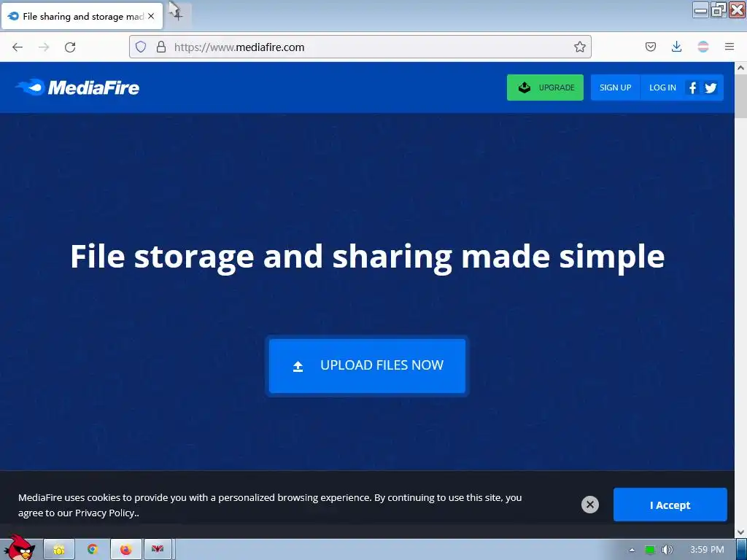747x560 pixels.
Task: Click the Twitter login icon
Action: click(711, 88)
